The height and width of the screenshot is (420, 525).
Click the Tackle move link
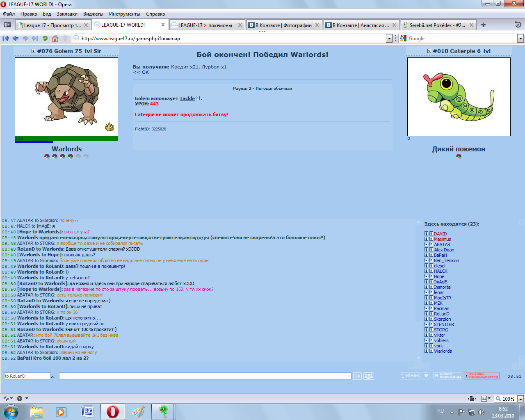187,98
